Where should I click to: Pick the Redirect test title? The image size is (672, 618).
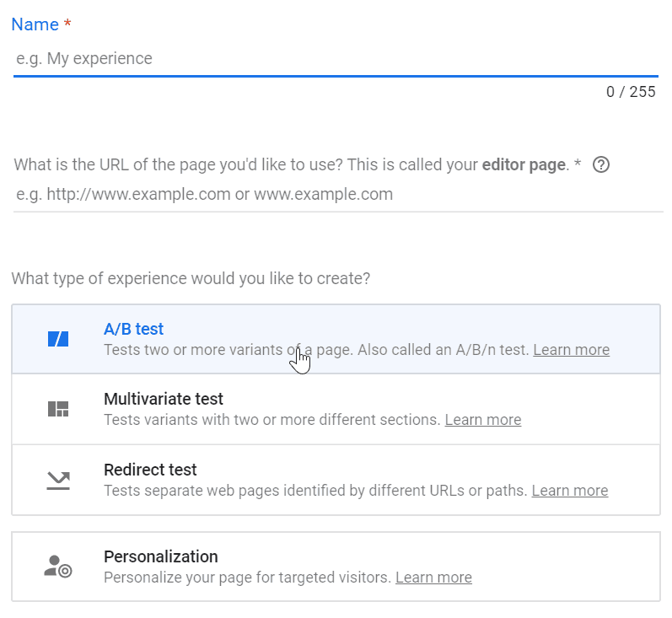150,470
